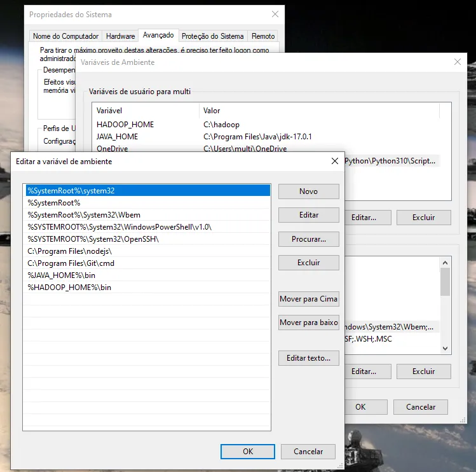Select the %JAVA_HOME%\bin entry
Screen dimensions: 476x472
pyautogui.click(x=148, y=275)
